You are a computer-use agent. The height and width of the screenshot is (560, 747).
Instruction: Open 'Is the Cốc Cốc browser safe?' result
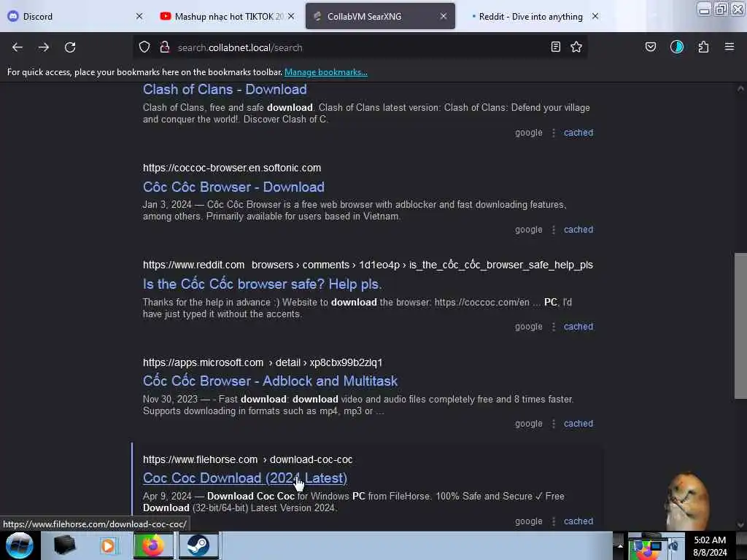coord(262,284)
